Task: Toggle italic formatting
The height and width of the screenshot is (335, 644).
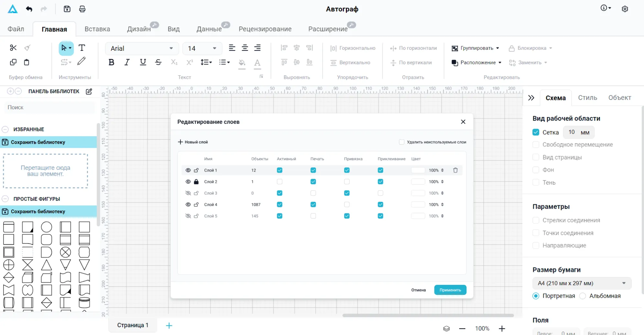Action: [x=127, y=62]
